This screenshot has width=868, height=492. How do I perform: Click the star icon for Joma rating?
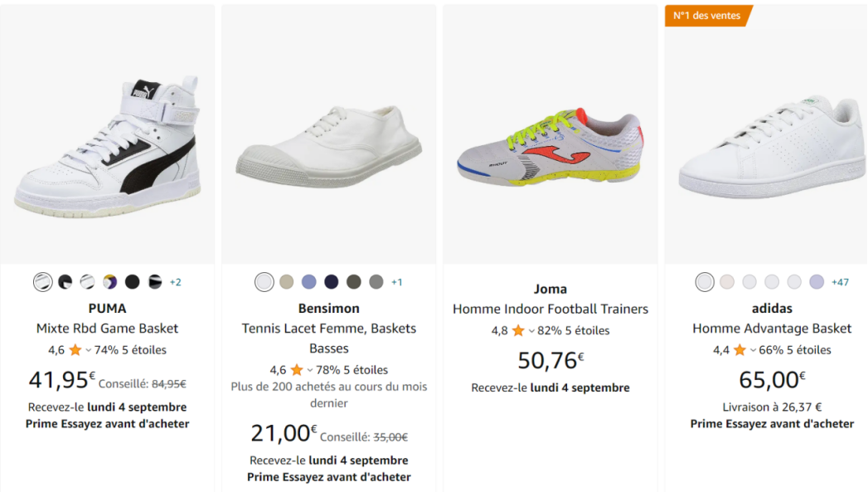518,331
